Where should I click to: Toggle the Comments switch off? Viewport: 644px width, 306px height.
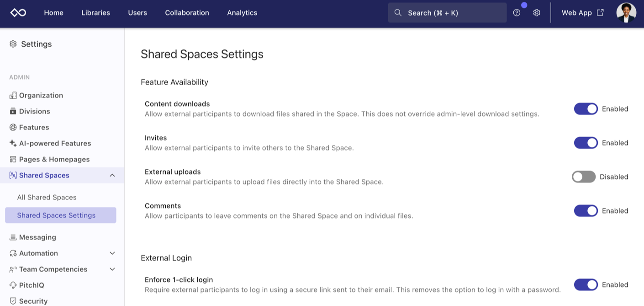tap(586, 210)
